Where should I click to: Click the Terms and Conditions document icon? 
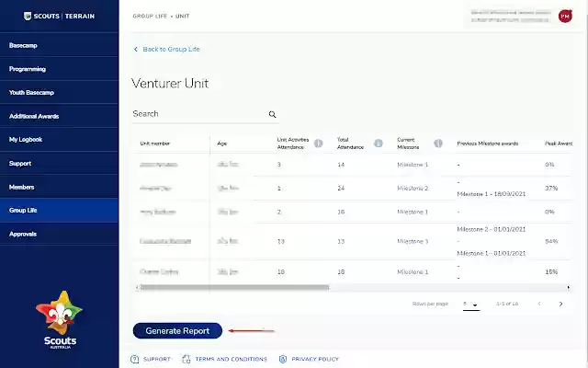point(186,360)
